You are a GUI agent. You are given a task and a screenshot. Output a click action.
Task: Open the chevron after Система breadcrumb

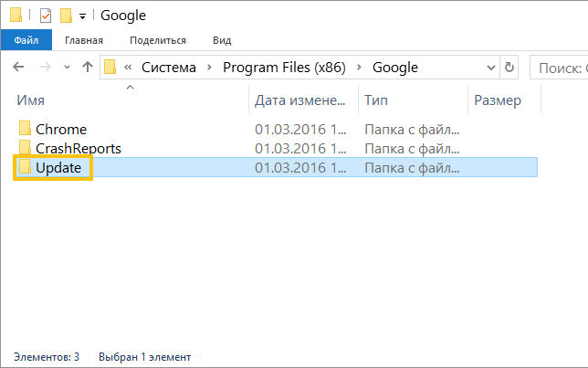[209, 68]
